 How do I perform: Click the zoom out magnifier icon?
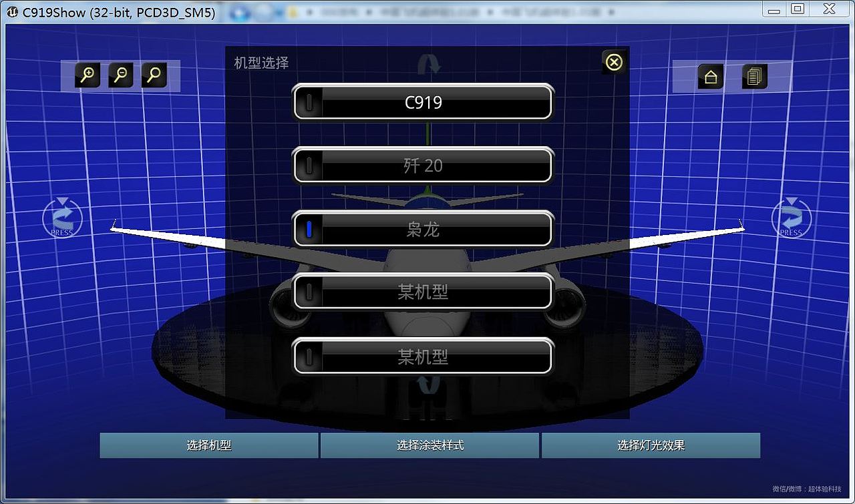point(121,75)
